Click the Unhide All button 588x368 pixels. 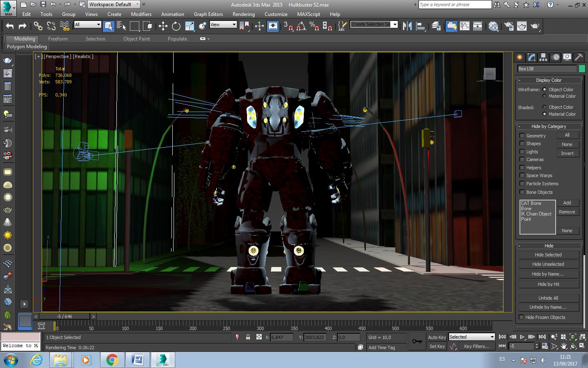(x=548, y=298)
